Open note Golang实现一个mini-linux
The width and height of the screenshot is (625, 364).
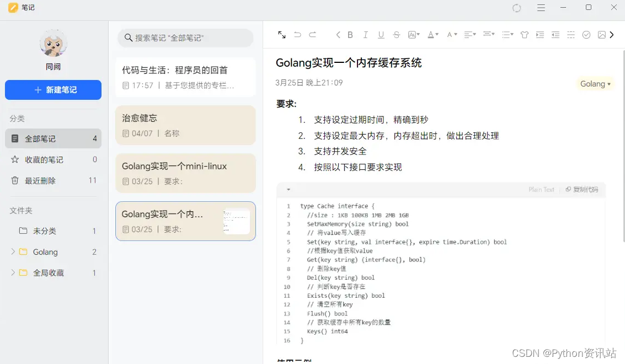[x=185, y=173]
